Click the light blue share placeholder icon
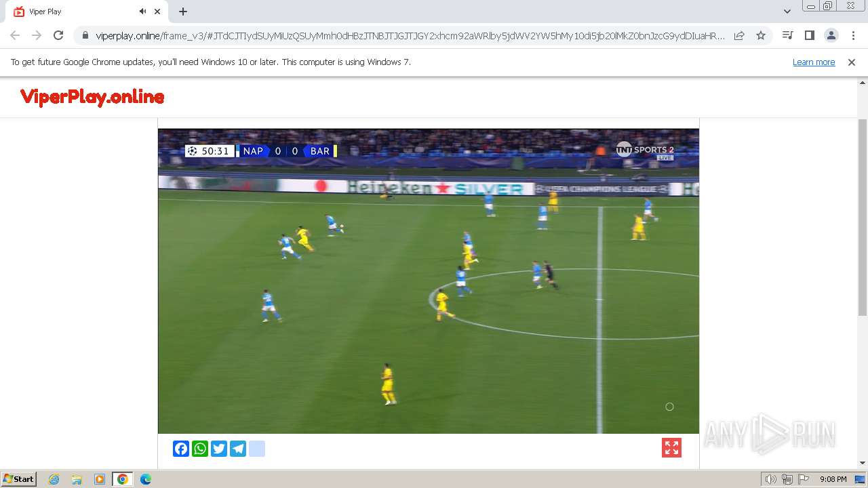The width and height of the screenshot is (868, 488). (257, 449)
